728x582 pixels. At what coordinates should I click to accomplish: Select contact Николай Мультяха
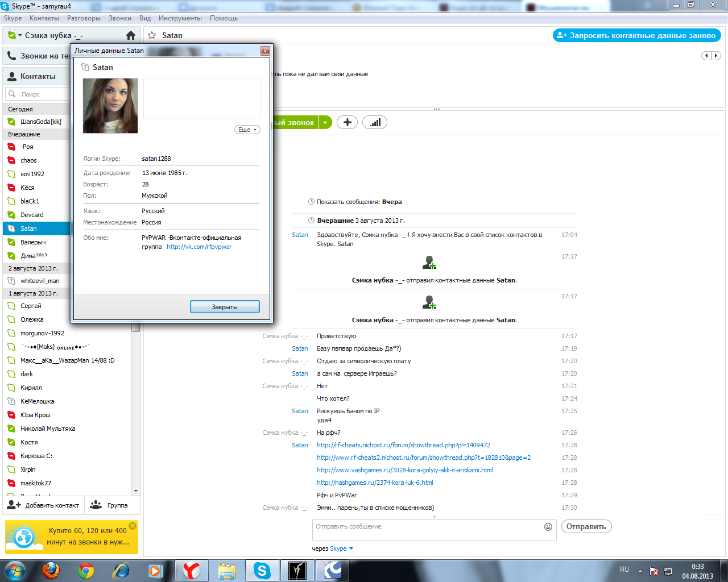[x=68, y=429]
